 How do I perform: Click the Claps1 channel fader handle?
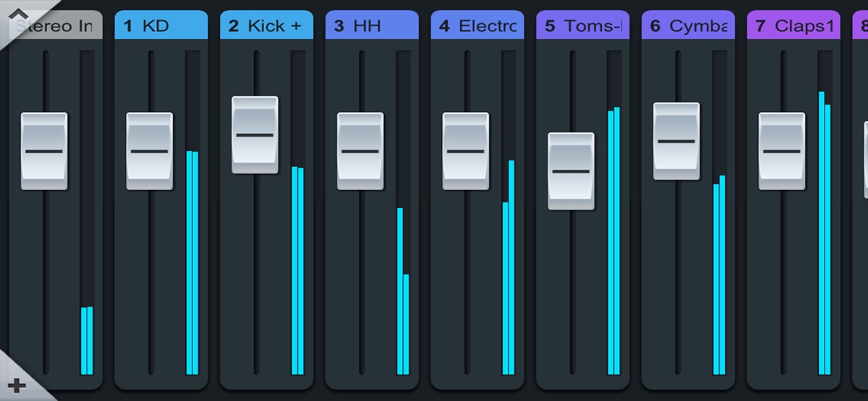coord(782,151)
